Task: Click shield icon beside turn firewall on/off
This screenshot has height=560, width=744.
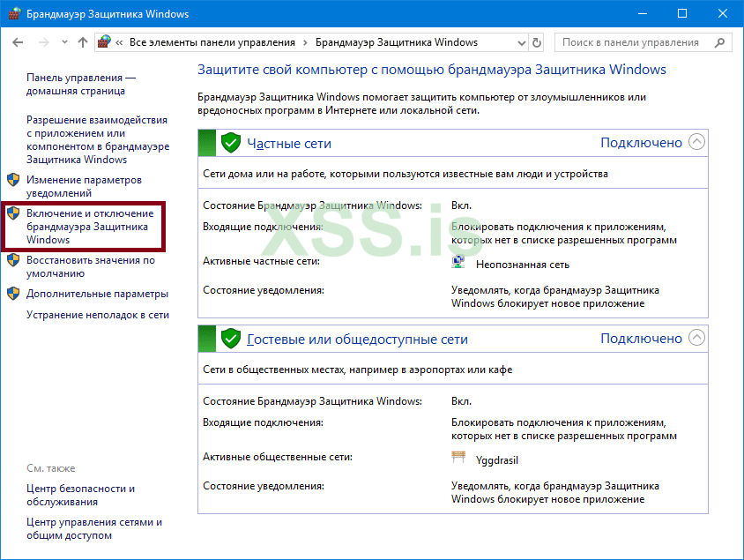Action: (x=13, y=213)
